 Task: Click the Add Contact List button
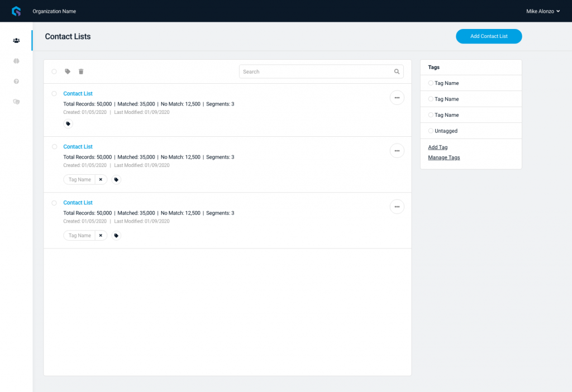point(489,36)
